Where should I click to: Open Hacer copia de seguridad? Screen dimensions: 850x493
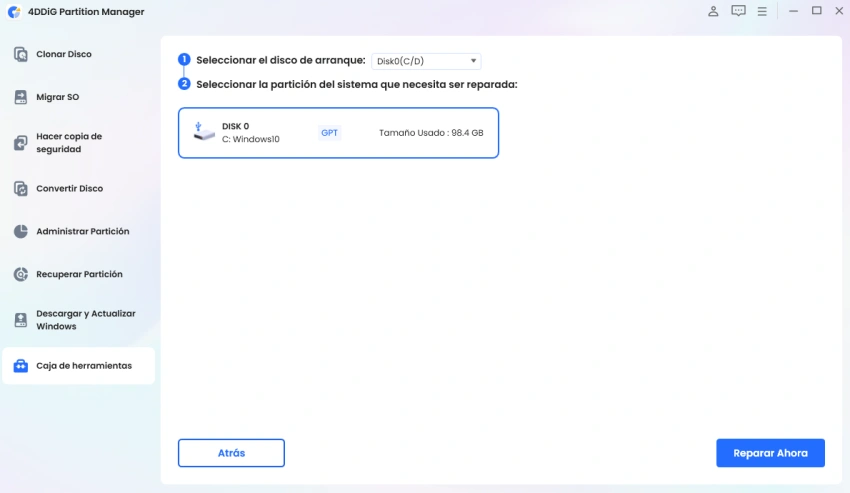click(x=79, y=143)
